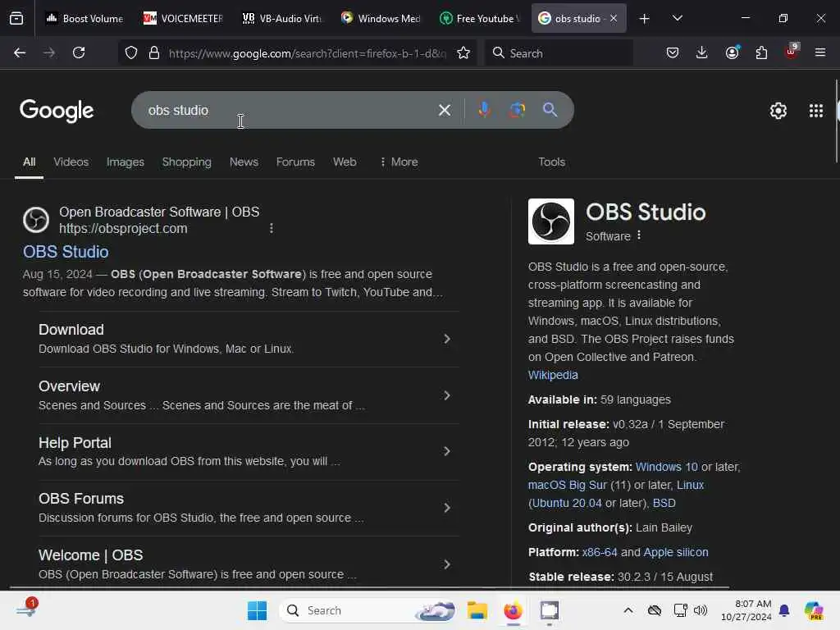Switch to VB-Audio Virtual tab
The height and width of the screenshot is (630, 840).
282,18
